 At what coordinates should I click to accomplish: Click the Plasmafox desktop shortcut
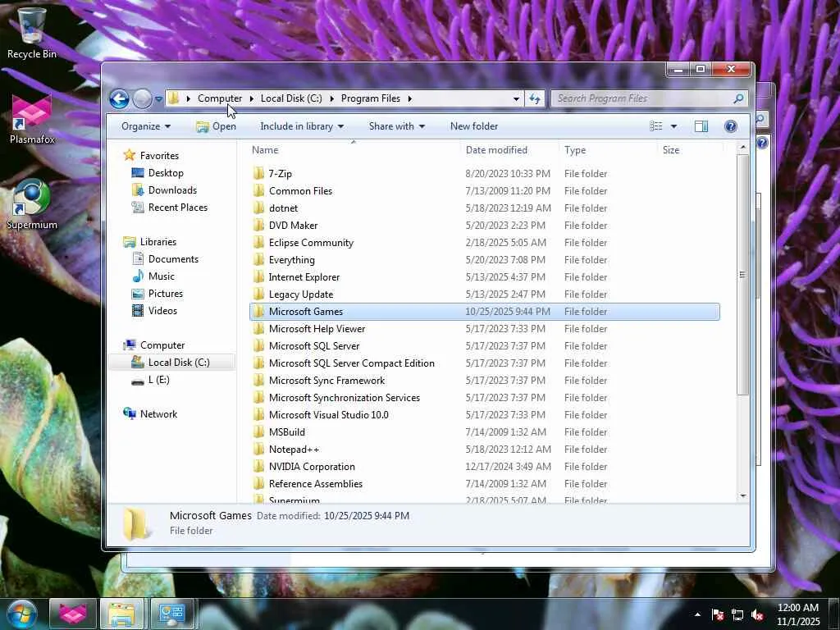point(32,118)
